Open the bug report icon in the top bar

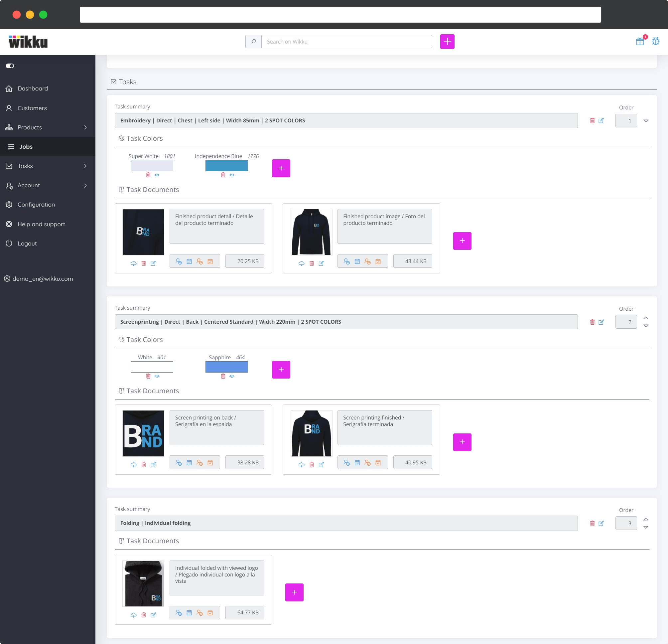click(656, 41)
